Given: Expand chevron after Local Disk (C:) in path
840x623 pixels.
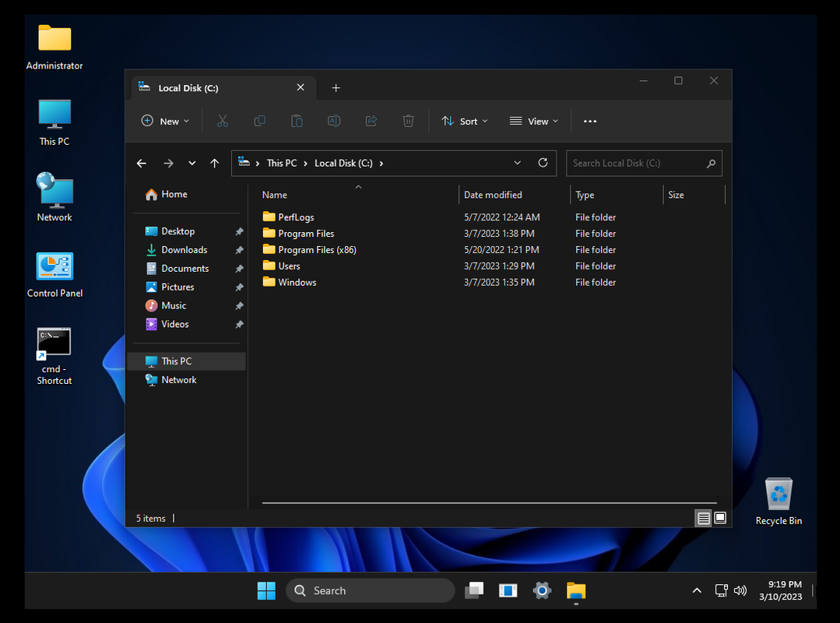Looking at the screenshot, I should tap(381, 164).
